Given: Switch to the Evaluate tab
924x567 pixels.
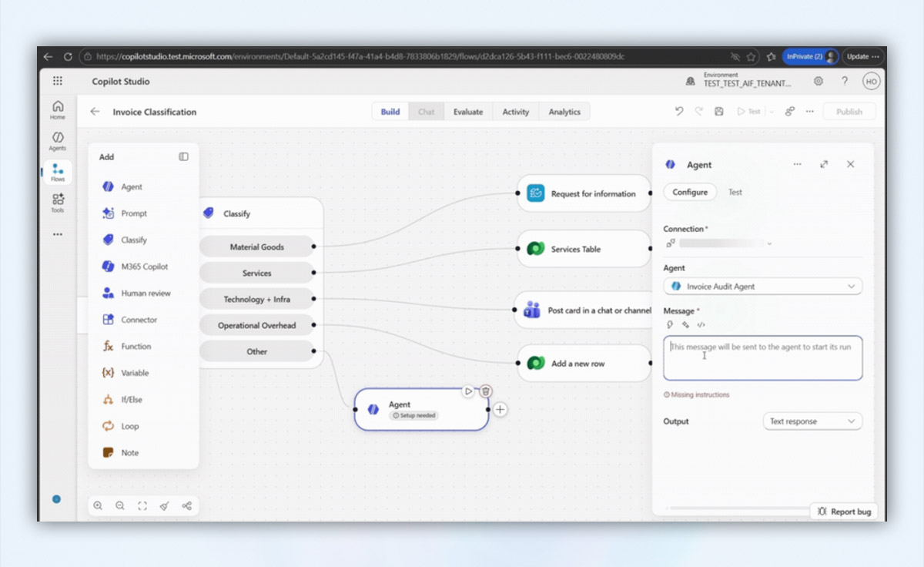Looking at the screenshot, I should (x=468, y=112).
